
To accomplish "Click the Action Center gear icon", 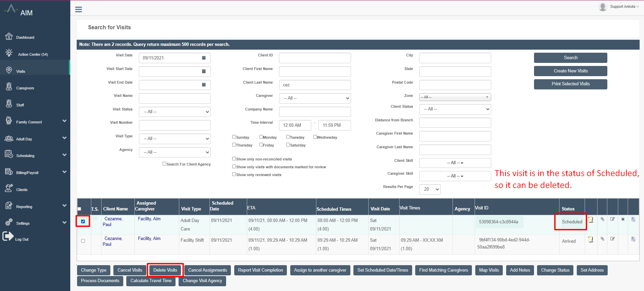I will 9,53.
